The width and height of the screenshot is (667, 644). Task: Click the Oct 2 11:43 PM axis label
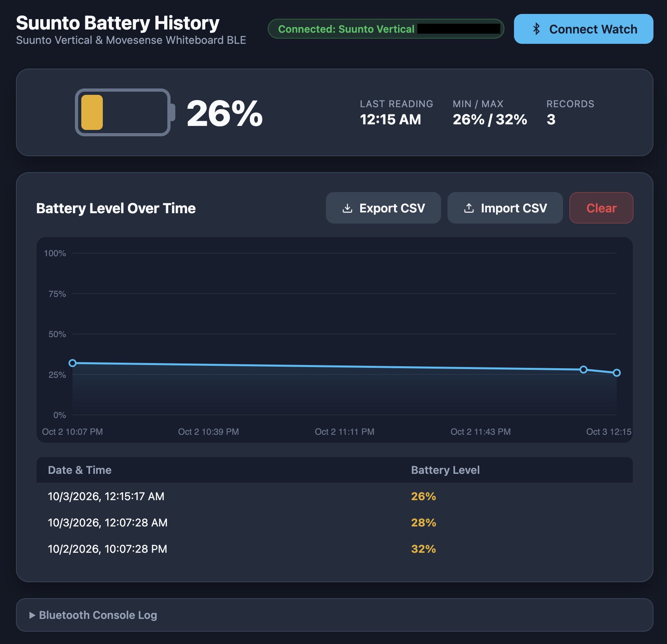pyautogui.click(x=481, y=432)
